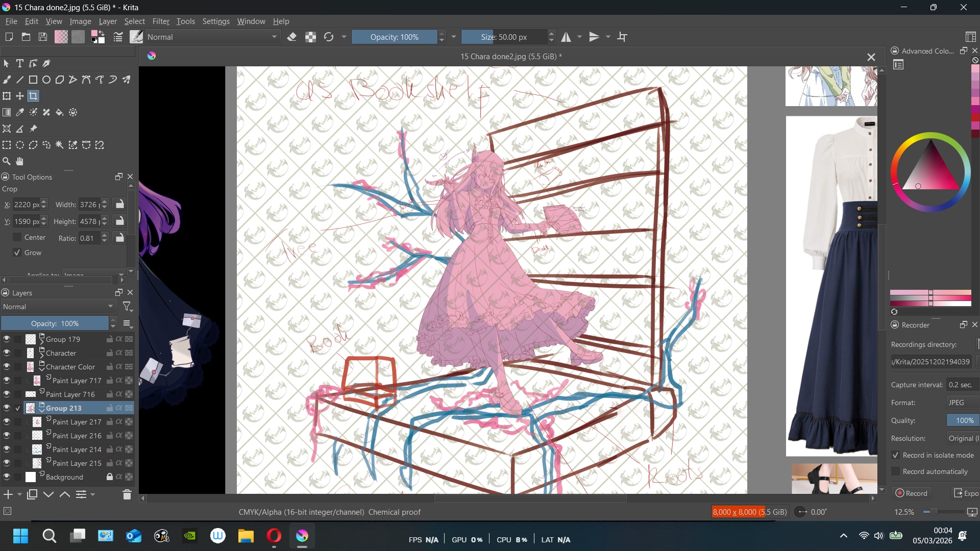Select the Crop tool
Screen dimensions: 980x551
[x=33, y=96]
